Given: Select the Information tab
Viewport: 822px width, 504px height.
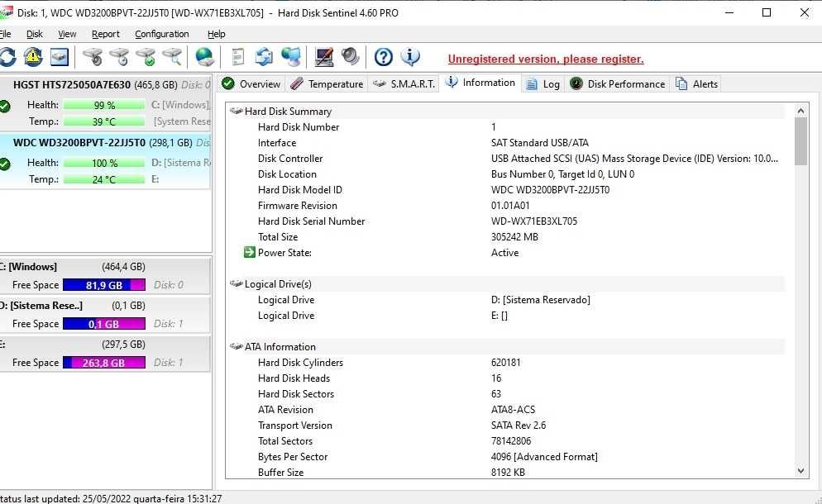Looking at the screenshot, I should click(480, 83).
